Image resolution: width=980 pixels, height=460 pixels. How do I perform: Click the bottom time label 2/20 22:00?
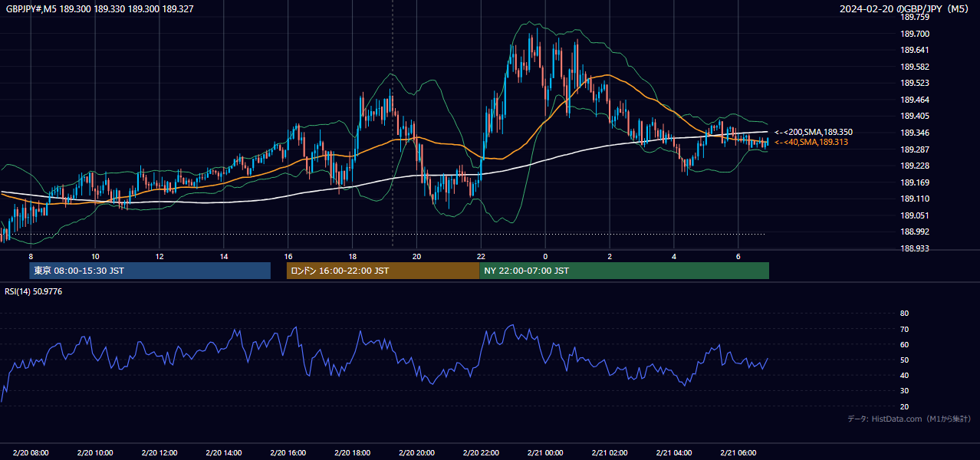point(480,453)
